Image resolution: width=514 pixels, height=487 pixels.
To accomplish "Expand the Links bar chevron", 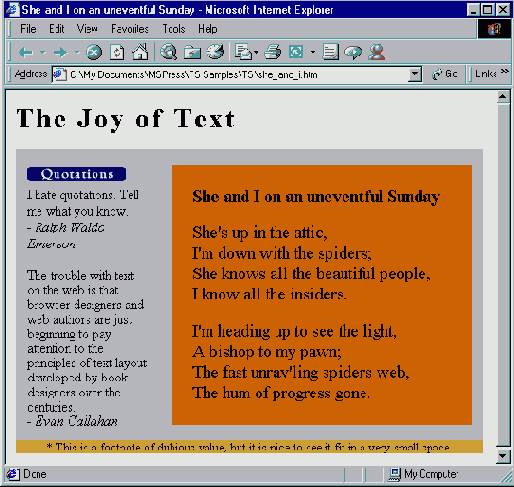I will [505, 71].
